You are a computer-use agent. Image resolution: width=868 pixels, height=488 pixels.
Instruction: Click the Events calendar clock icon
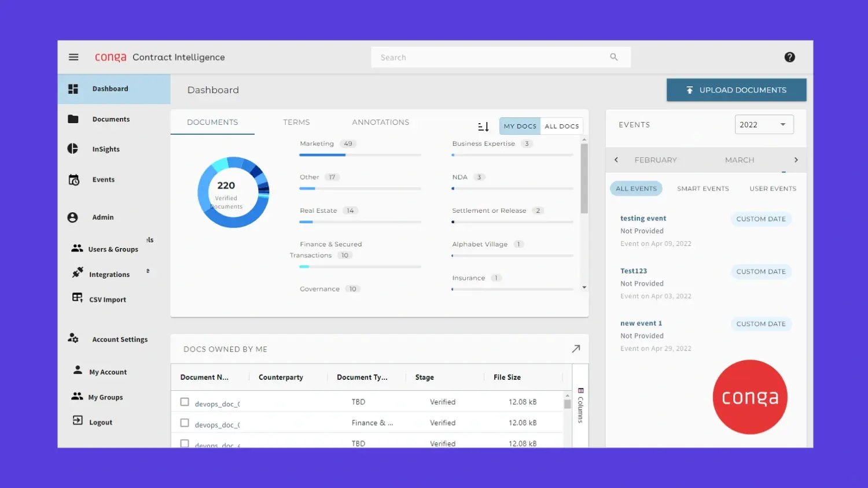(x=73, y=180)
